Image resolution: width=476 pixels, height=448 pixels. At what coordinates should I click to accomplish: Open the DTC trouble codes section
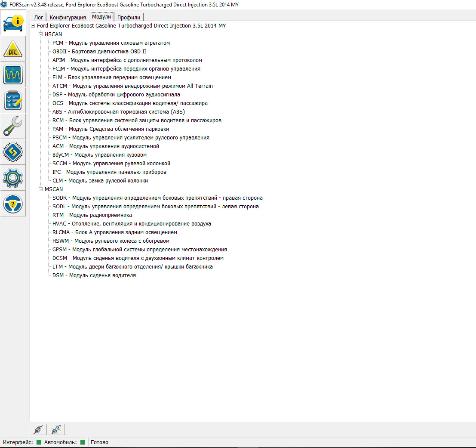click(13, 49)
